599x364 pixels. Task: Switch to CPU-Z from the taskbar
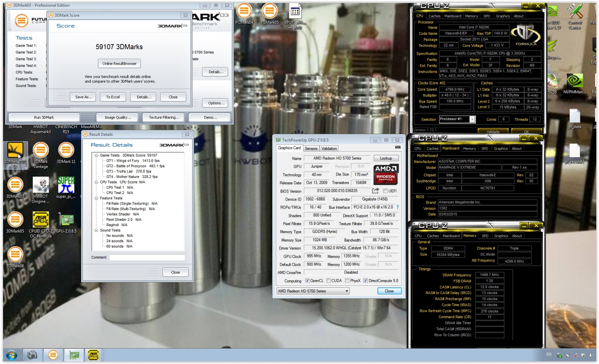[x=93, y=355]
